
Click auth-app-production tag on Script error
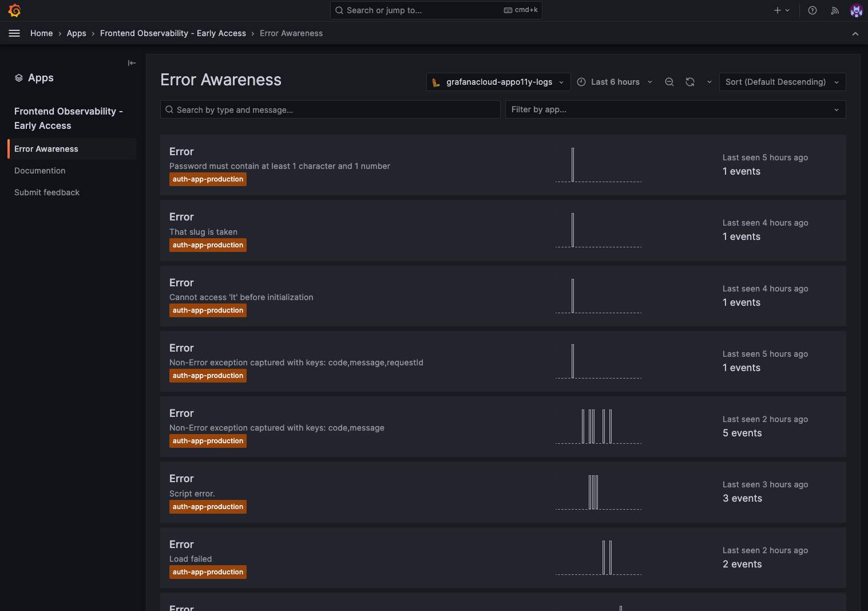[208, 507]
